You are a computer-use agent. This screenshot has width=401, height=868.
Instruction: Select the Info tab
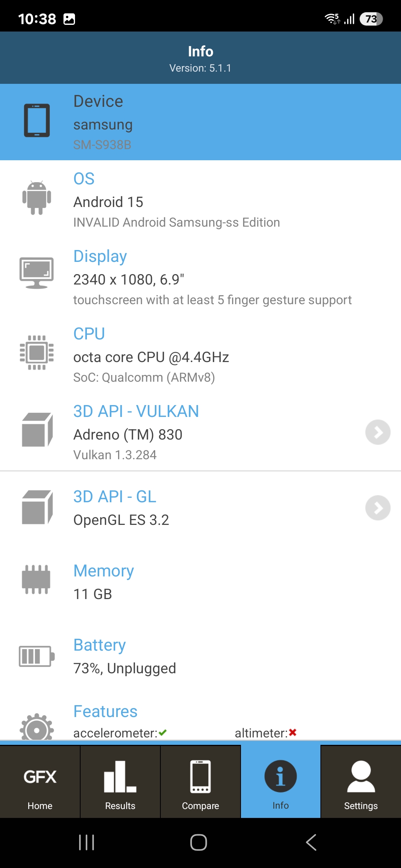[281, 782]
